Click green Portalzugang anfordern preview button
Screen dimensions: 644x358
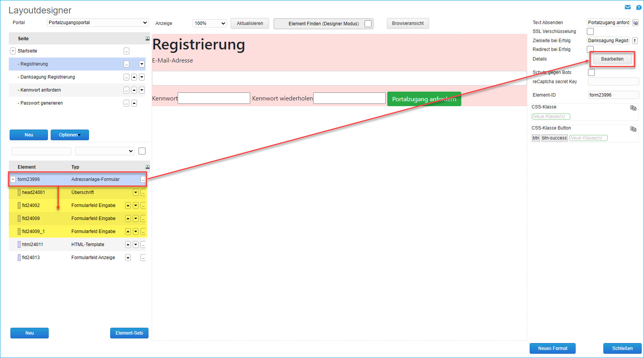tap(424, 99)
